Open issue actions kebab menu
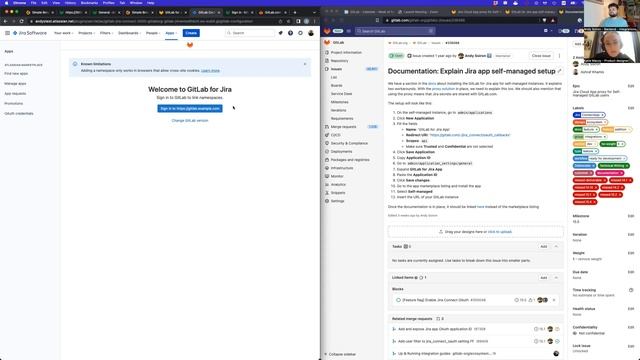Image resolution: width=640 pixels, height=360 pixels. pyautogui.click(x=559, y=56)
